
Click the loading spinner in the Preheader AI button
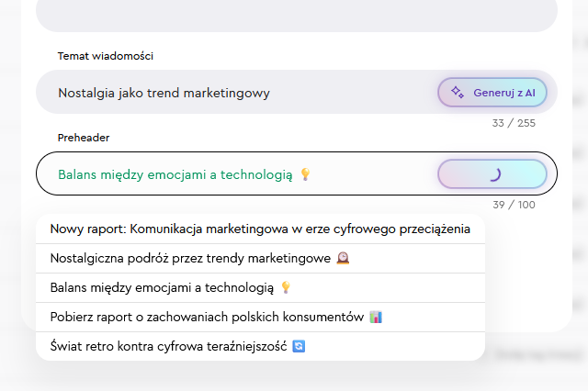492,173
